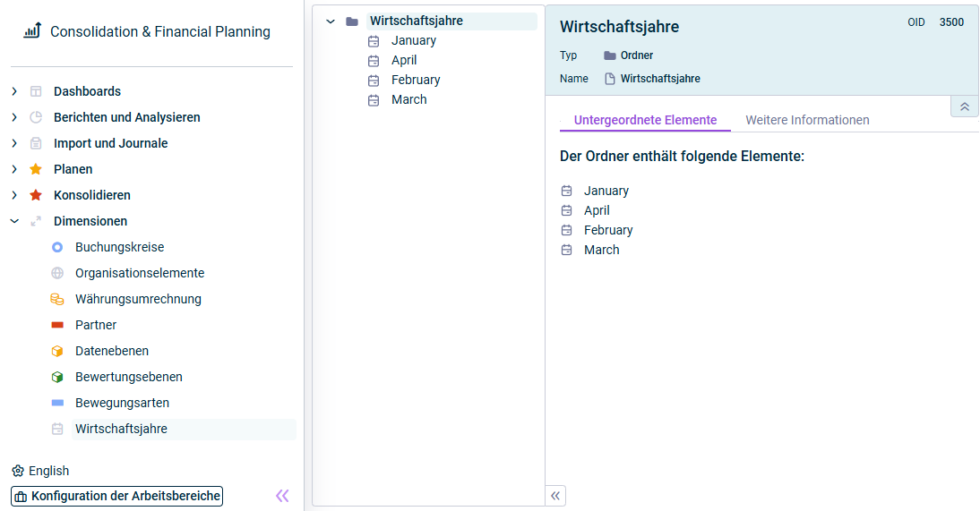
Task: Expand the Planen section chevron
Action: 14,169
